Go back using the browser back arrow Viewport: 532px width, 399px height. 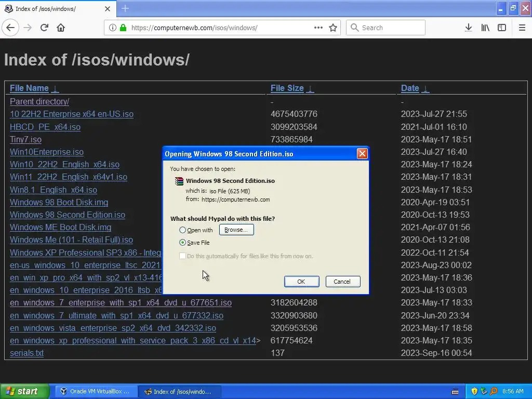10,28
